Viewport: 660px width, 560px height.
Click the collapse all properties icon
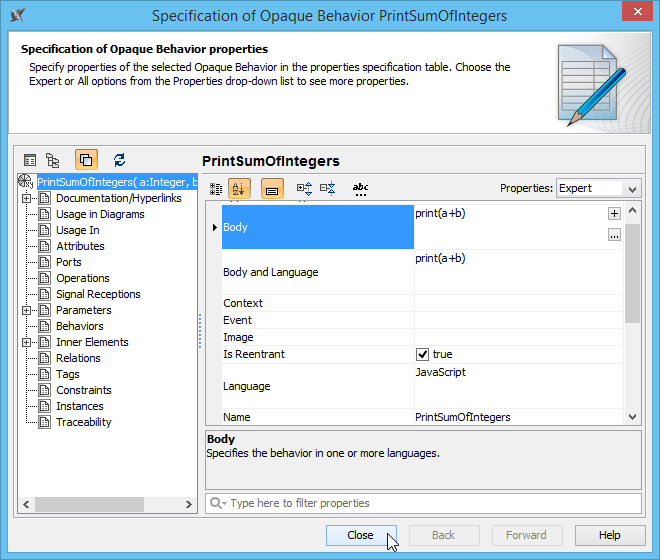point(328,188)
